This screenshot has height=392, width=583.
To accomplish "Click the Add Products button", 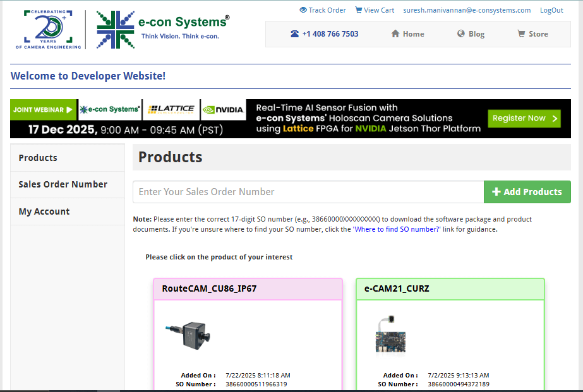I will (x=527, y=192).
